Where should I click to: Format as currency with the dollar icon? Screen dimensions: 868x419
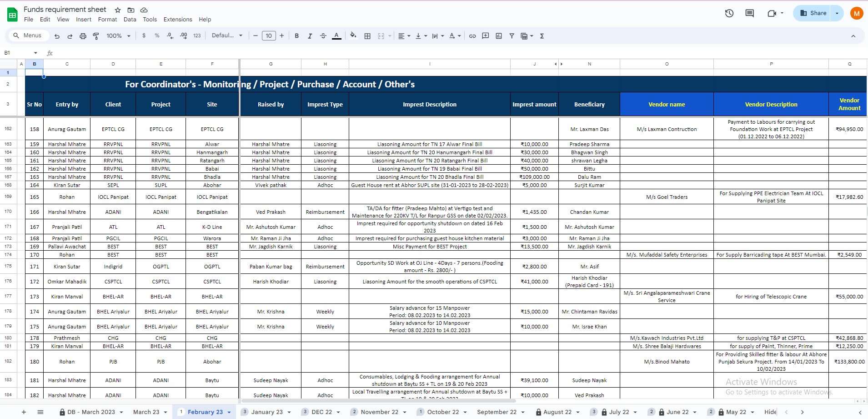(144, 35)
